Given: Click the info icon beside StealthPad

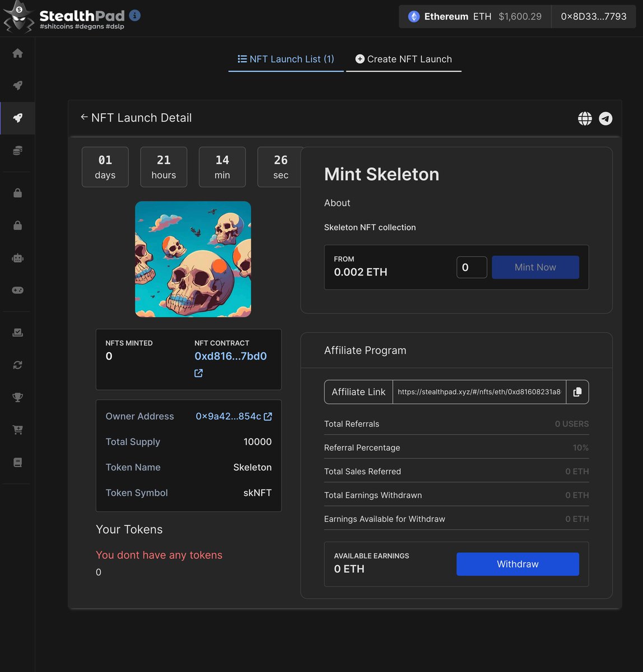Looking at the screenshot, I should click(x=135, y=15).
